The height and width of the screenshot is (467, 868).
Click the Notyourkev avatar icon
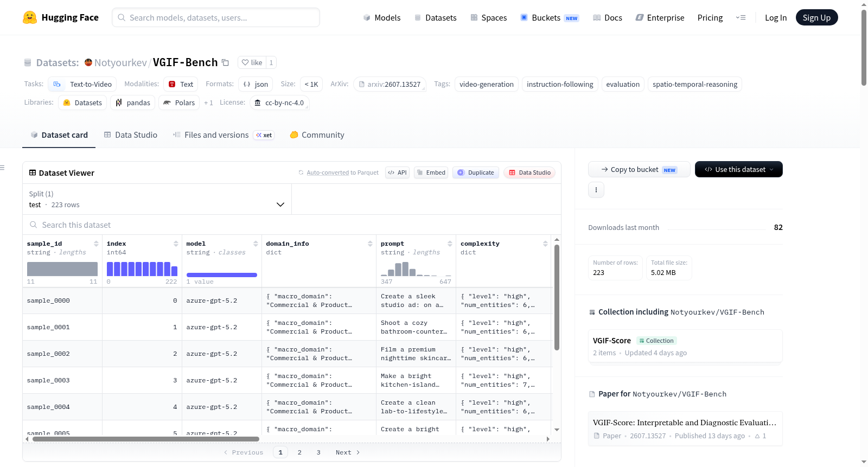[88, 62]
